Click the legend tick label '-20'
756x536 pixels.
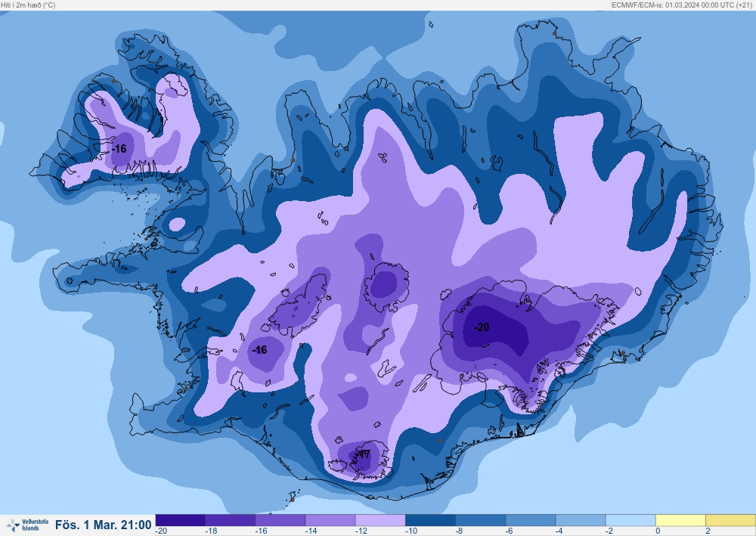tap(162, 531)
